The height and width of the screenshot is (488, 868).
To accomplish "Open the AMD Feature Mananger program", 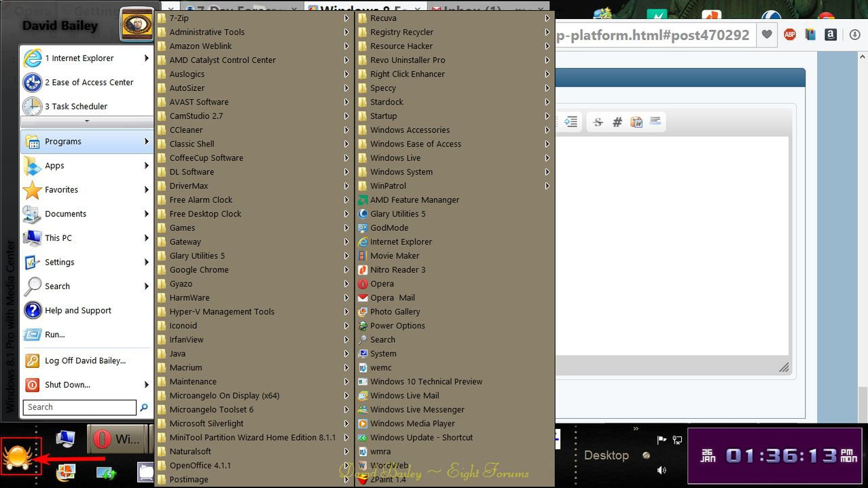I will point(454,200).
